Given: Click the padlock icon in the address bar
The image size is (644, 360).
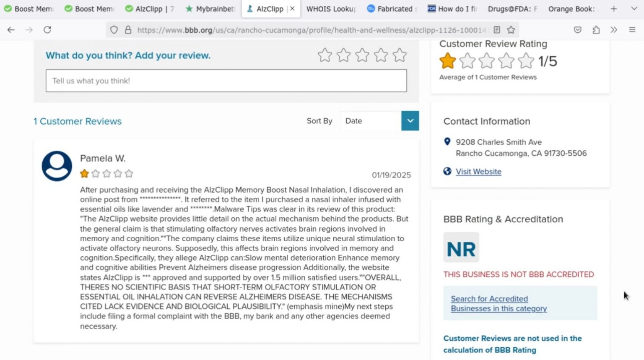Looking at the screenshot, I should coord(128,30).
